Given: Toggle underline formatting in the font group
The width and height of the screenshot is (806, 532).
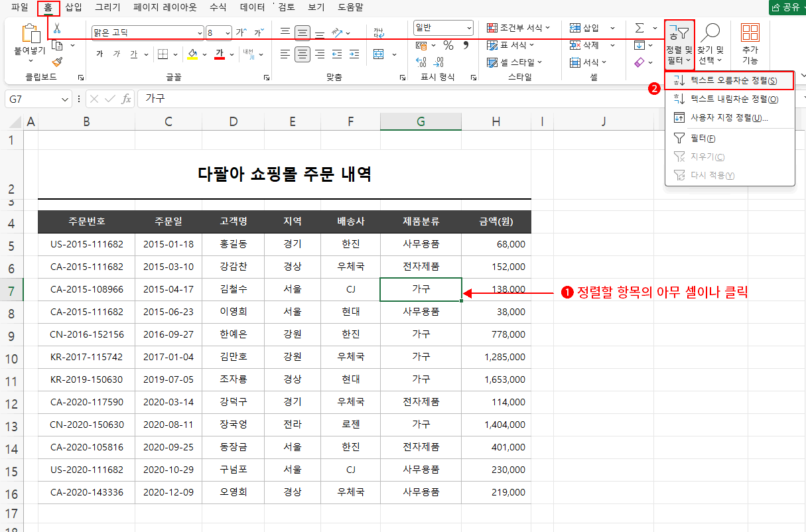Looking at the screenshot, I should 133,54.
